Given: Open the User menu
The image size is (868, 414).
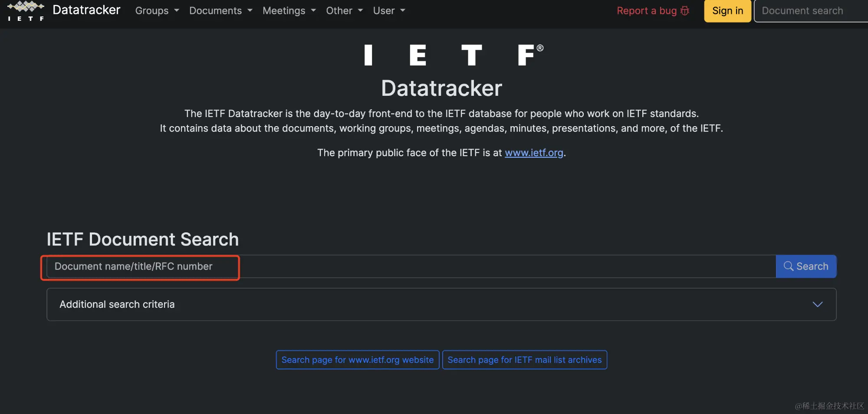Looking at the screenshot, I should (x=389, y=11).
